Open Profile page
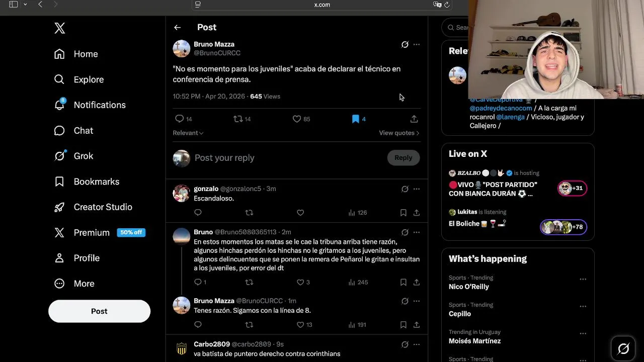This screenshot has height=362, width=644. pos(77,258)
